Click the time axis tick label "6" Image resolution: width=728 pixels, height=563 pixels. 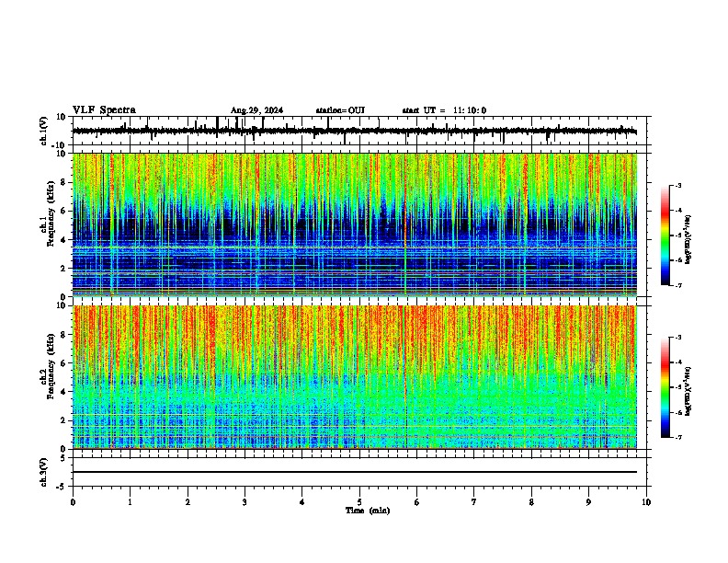(x=417, y=502)
